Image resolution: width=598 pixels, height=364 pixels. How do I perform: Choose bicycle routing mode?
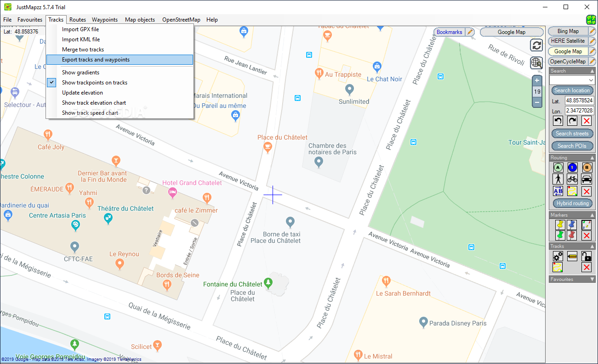click(x=572, y=179)
